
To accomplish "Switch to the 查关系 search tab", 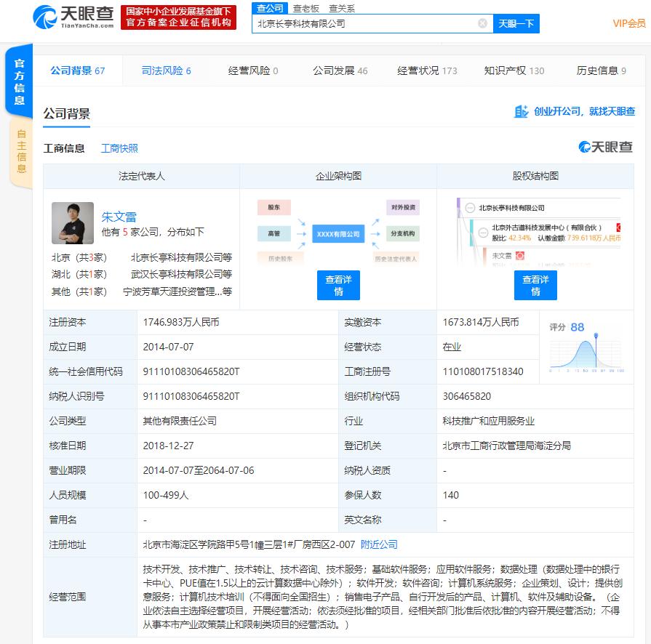I will (x=342, y=8).
